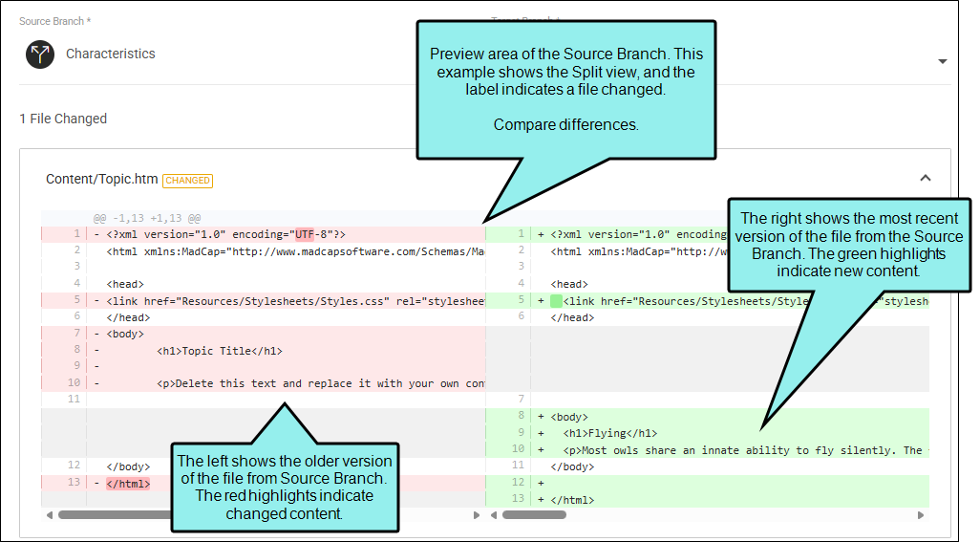This screenshot has height=542, width=980.
Task: Open the Target Branch dropdown arrow
Action: pyautogui.click(x=942, y=61)
